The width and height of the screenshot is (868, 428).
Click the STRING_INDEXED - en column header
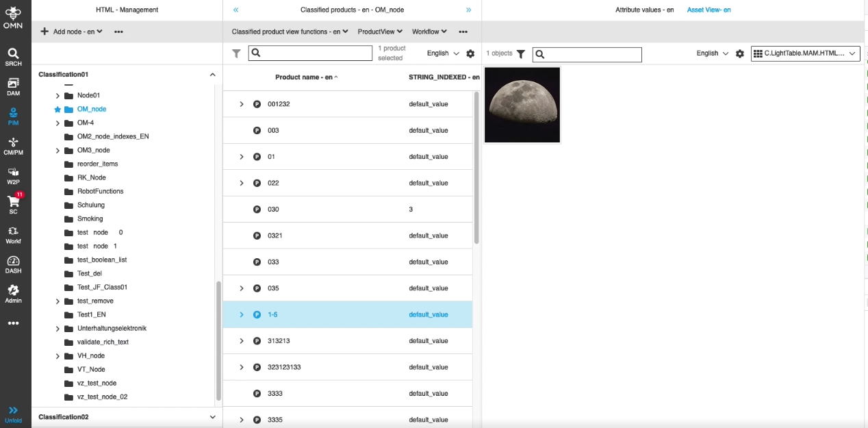coord(444,77)
